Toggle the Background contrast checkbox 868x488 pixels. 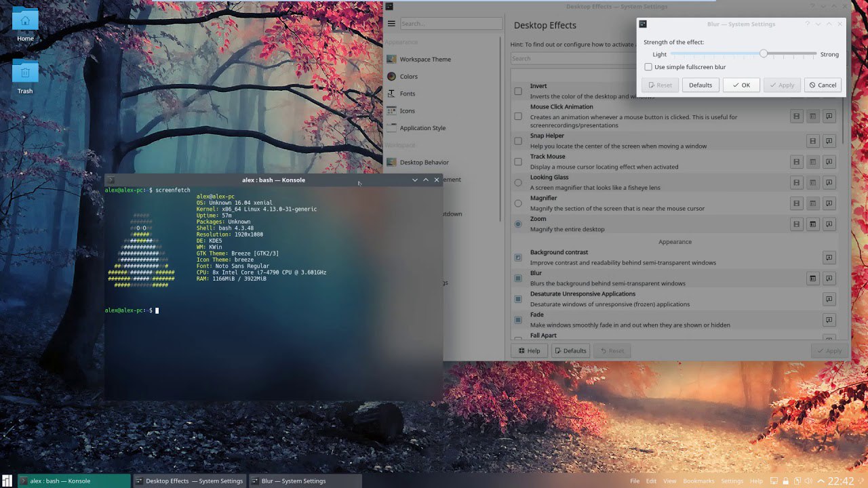(x=518, y=258)
